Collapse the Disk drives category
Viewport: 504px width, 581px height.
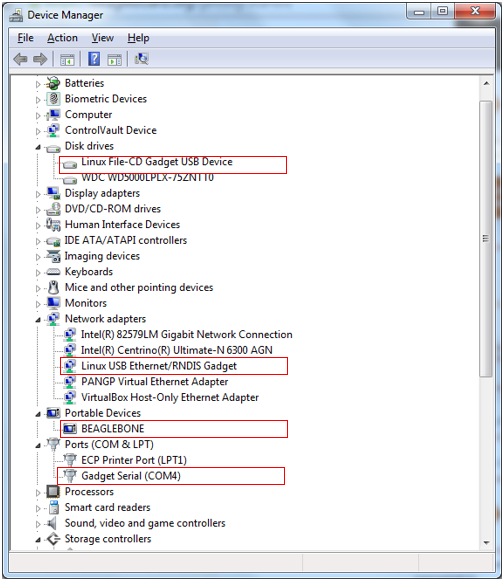coord(38,147)
